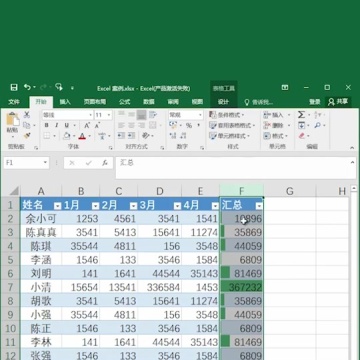Click the 共享 share button
This screenshot has height=360, width=360.
[x=338, y=102]
